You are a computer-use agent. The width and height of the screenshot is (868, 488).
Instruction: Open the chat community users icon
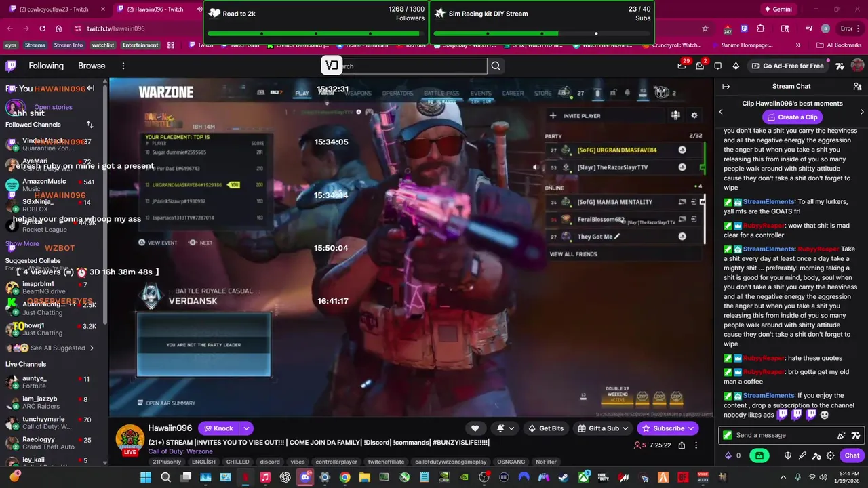[x=857, y=87]
